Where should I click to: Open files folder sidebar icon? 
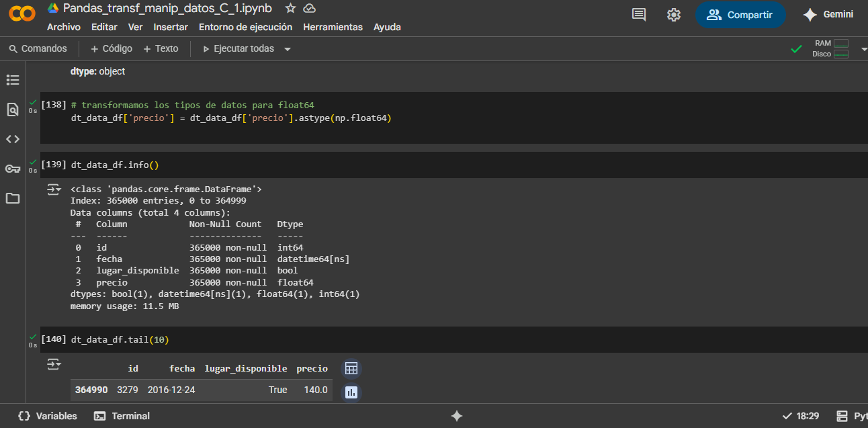(13, 198)
